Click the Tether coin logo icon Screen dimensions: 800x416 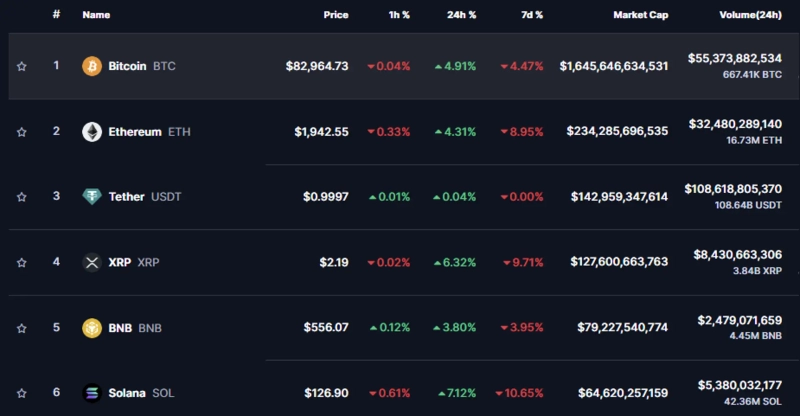[x=92, y=197]
